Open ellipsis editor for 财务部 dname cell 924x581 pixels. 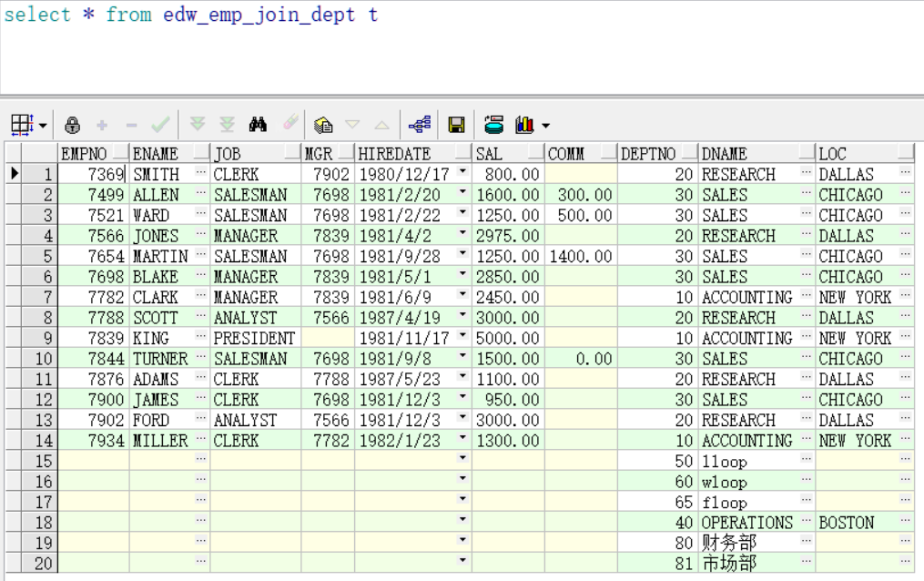[807, 540]
